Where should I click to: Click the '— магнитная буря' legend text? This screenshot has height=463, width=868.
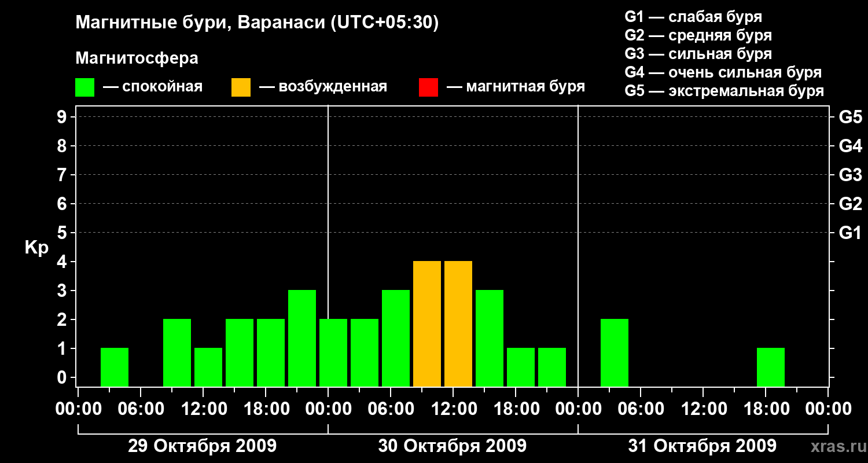pyautogui.click(x=516, y=87)
